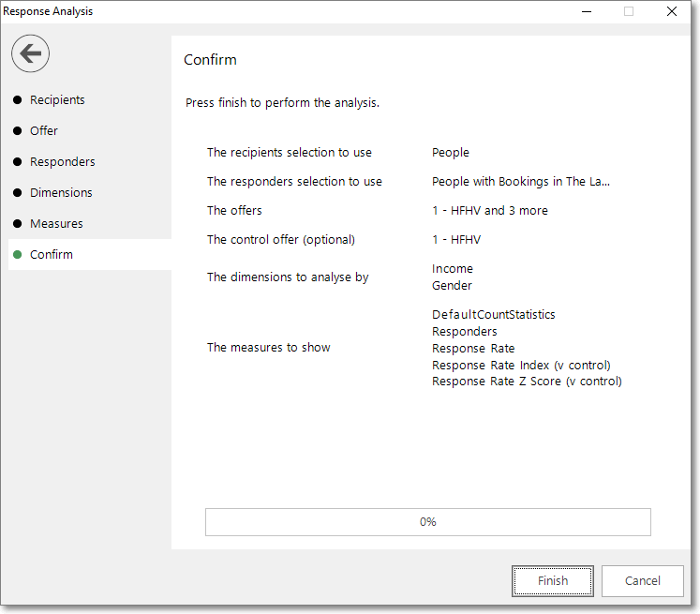The height and width of the screenshot is (614, 700).
Task: Click 'The measures to show' label
Action: [x=268, y=348]
